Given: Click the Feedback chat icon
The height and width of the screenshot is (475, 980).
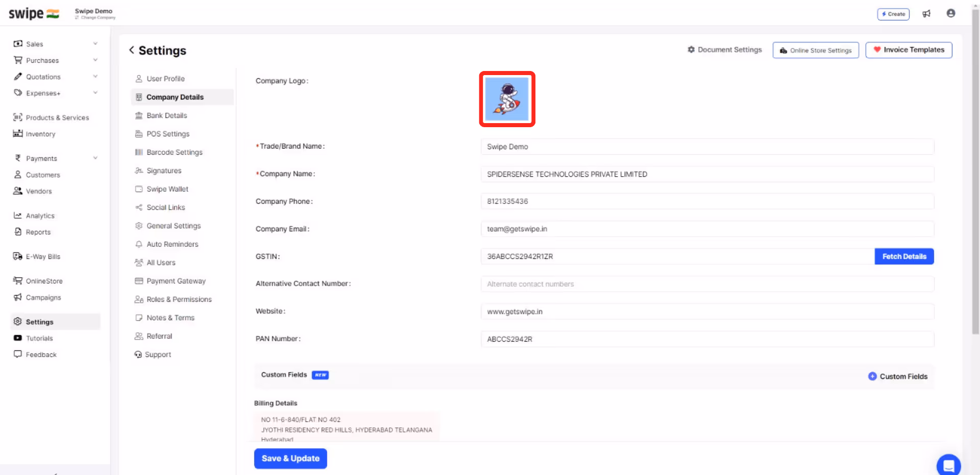Looking at the screenshot, I should (18, 354).
